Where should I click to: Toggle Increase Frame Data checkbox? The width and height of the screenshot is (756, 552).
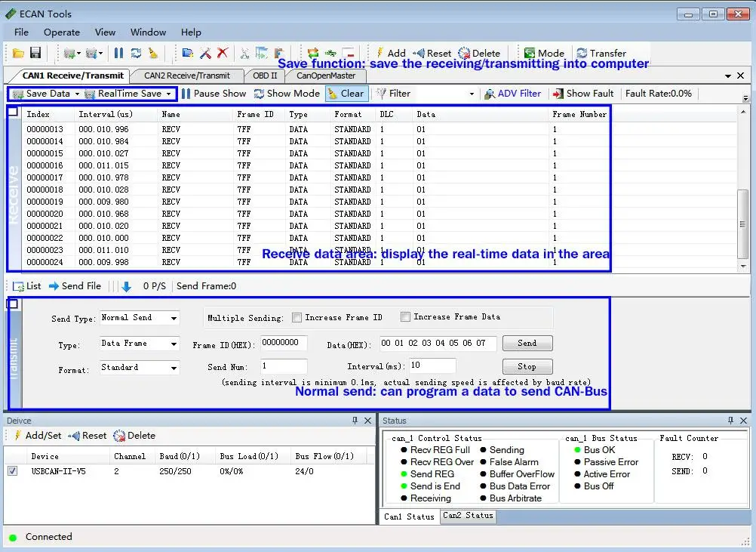click(x=405, y=316)
